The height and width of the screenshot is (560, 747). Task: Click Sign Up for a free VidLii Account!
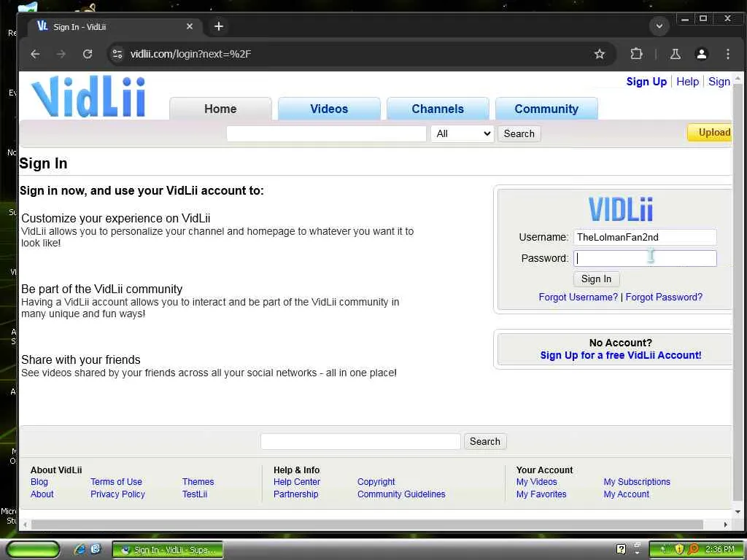click(x=621, y=355)
